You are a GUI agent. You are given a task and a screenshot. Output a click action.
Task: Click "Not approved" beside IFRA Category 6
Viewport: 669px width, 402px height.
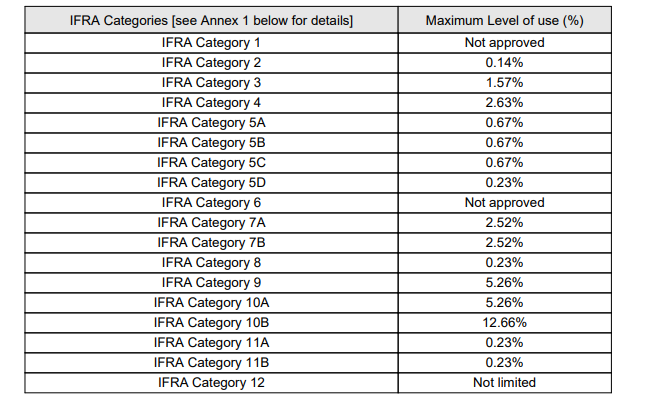click(504, 203)
